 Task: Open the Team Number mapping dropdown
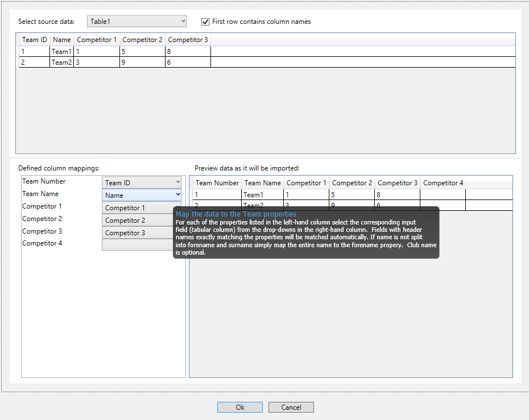coord(142,182)
